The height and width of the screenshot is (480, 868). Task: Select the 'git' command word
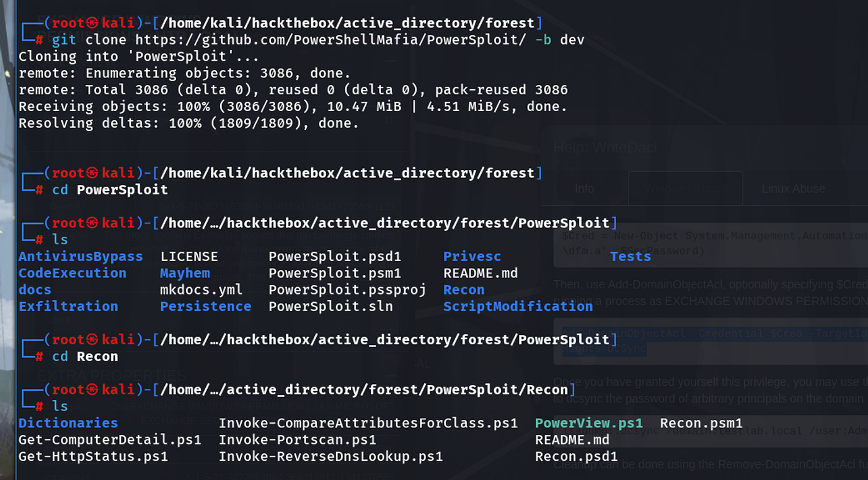pos(64,40)
